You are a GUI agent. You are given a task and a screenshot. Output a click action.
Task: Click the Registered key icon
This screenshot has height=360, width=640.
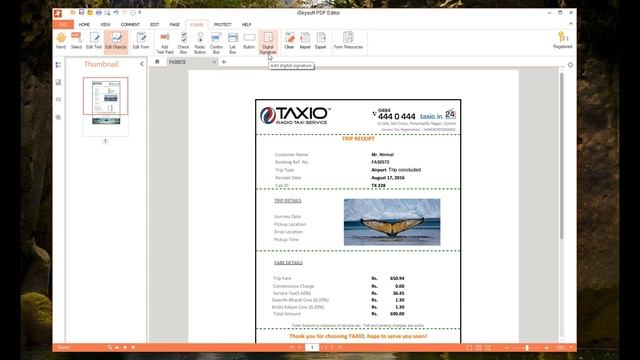coord(562,40)
